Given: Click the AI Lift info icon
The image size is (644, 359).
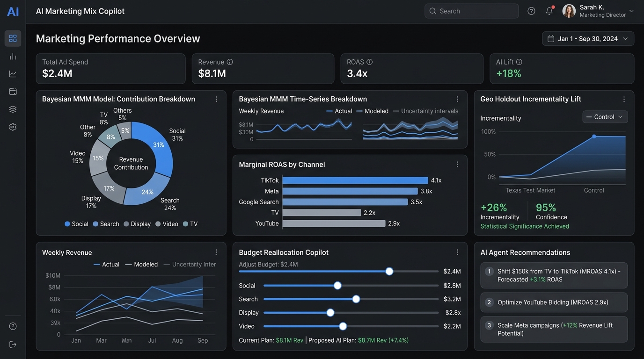Looking at the screenshot, I should pyautogui.click(x=519, y=62).
